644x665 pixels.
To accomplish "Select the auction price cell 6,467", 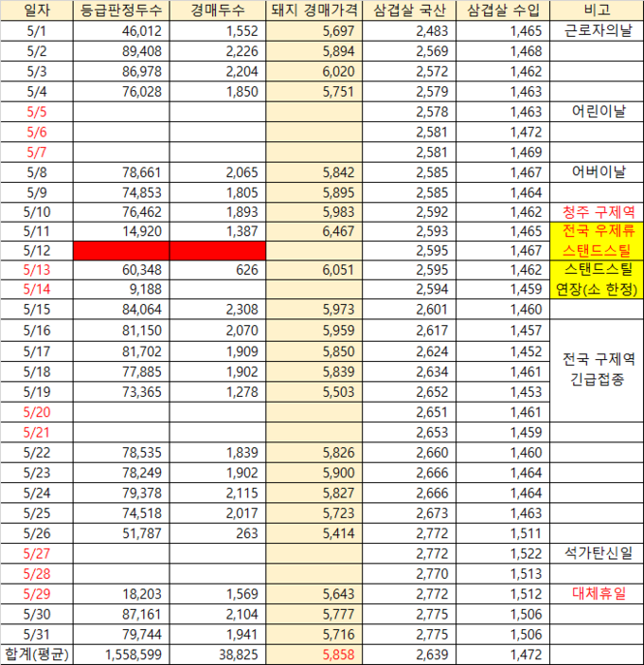I will [314, 231].
